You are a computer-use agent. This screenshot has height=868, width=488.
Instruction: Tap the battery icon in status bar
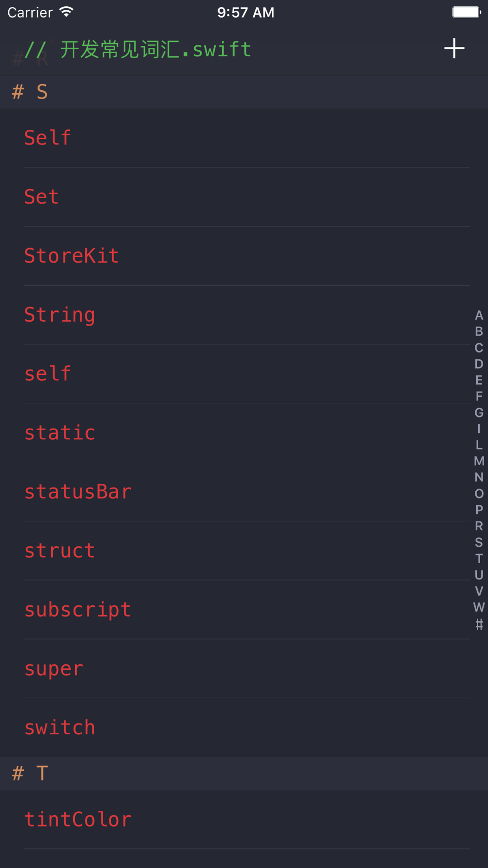click(466, 12)
